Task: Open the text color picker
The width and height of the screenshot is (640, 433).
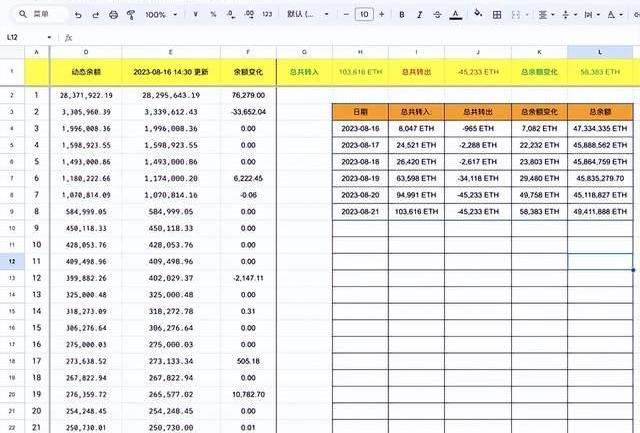Action: pos(456,15)
